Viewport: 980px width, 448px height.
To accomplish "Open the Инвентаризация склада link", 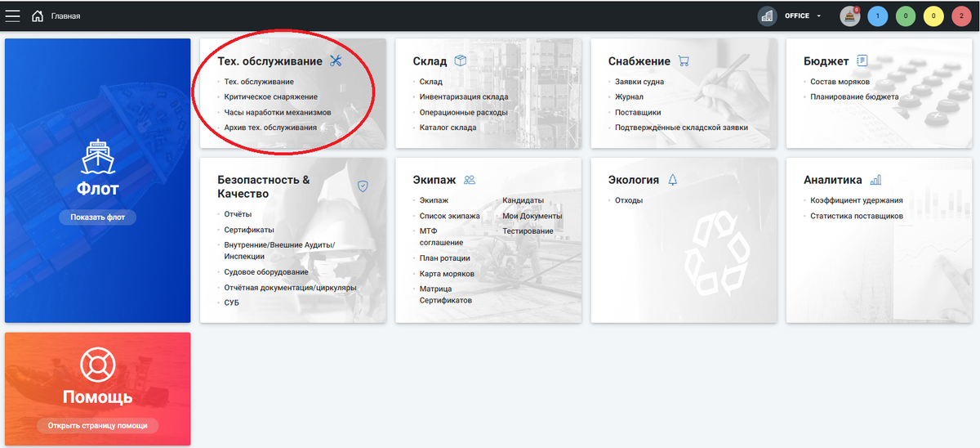I will 464,97.
